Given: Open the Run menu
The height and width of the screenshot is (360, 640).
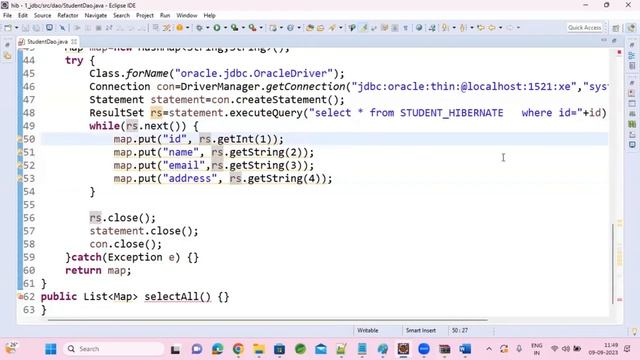Looking at the screenshot, I should click(x=165, y=16).
